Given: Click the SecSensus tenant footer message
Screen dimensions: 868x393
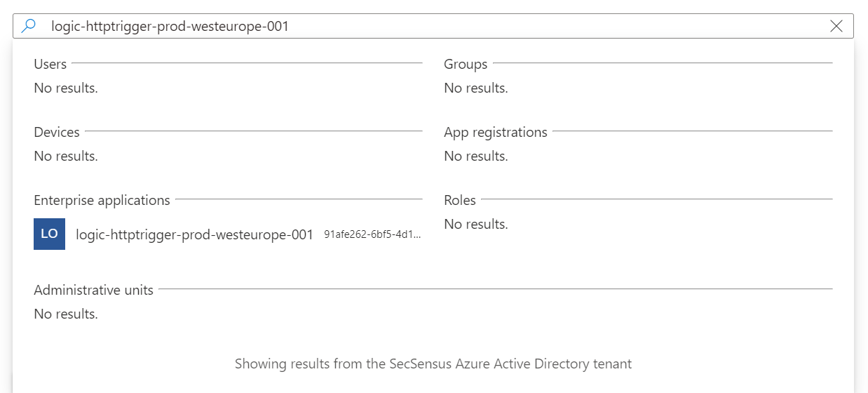Looking at the screenshot, I should click(433, 364).
